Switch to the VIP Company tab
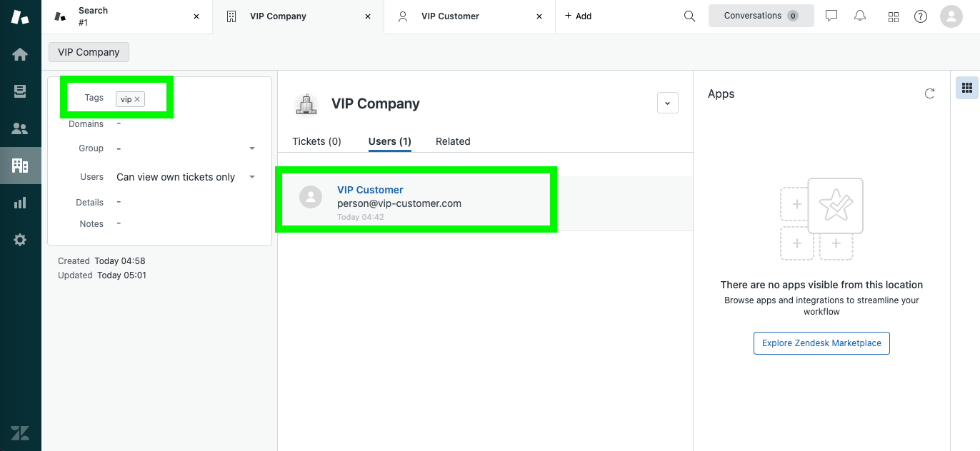This screenshot has height=451, width=980. 299,16
